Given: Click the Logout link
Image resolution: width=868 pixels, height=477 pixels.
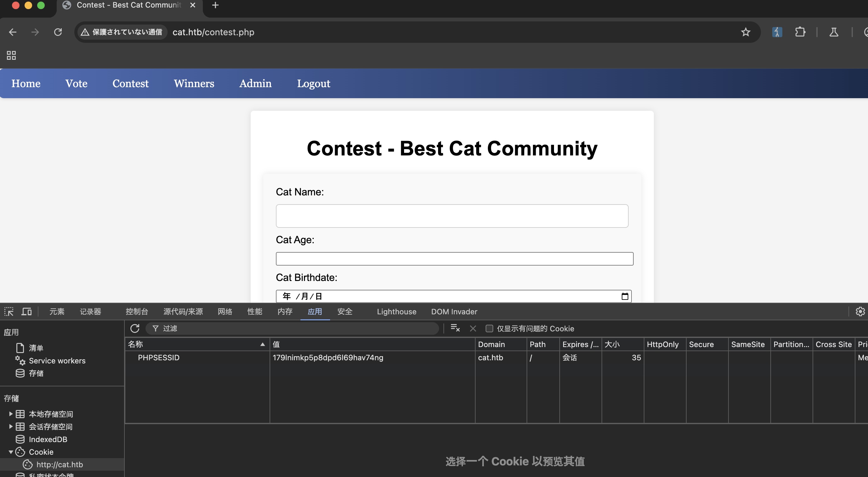Looking at the screenshot, I should [313, 83].
